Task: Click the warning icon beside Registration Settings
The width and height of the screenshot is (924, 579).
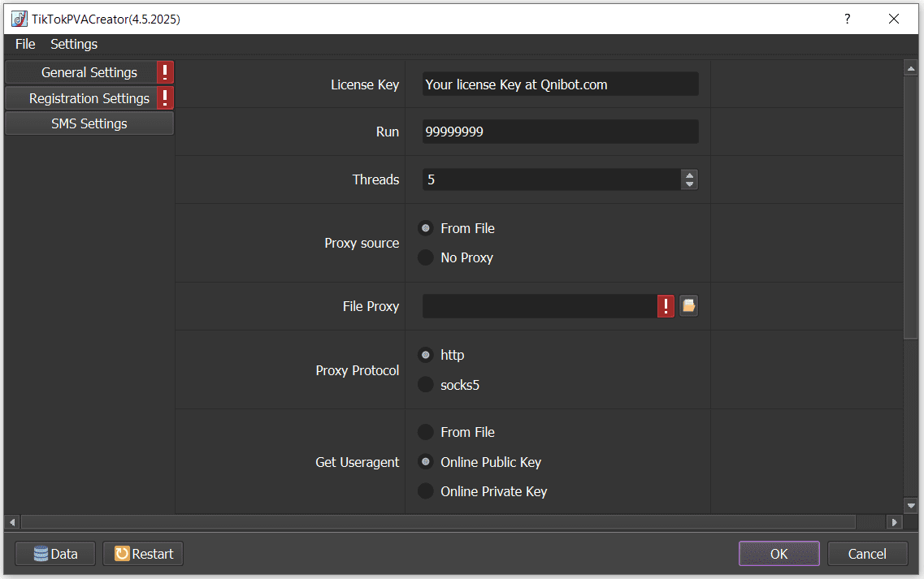Action: [165, 97]
